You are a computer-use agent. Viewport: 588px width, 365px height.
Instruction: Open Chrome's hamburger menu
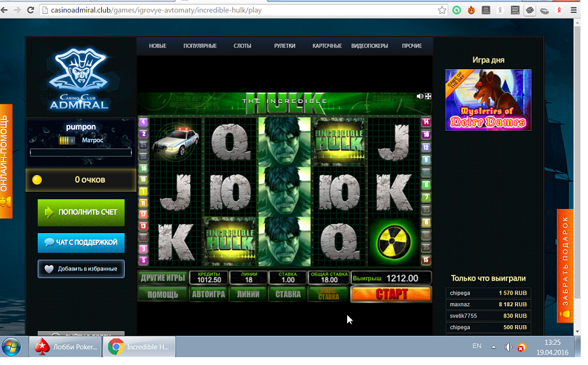(x=574, y=10)
